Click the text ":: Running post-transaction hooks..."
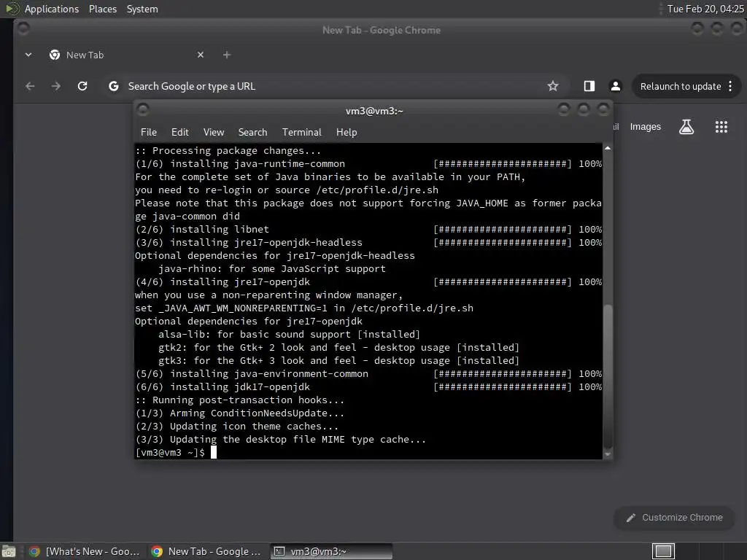747x560 pixels. click(x=239, y=400)
